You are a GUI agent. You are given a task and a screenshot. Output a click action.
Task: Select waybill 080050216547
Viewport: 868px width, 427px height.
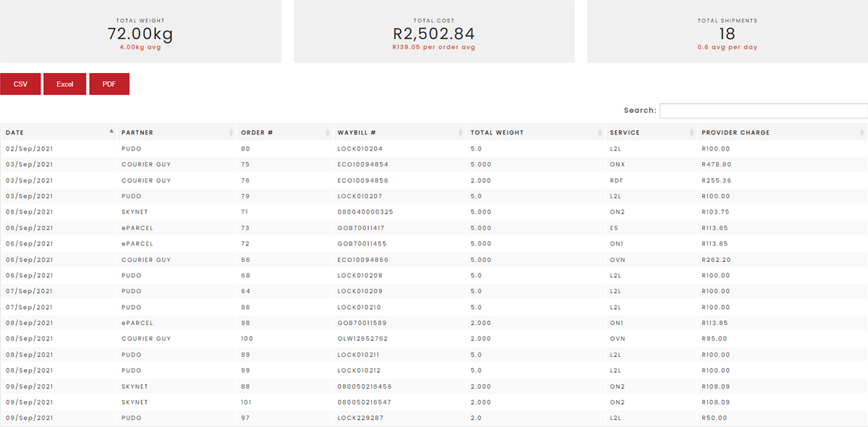click(365, 402)
